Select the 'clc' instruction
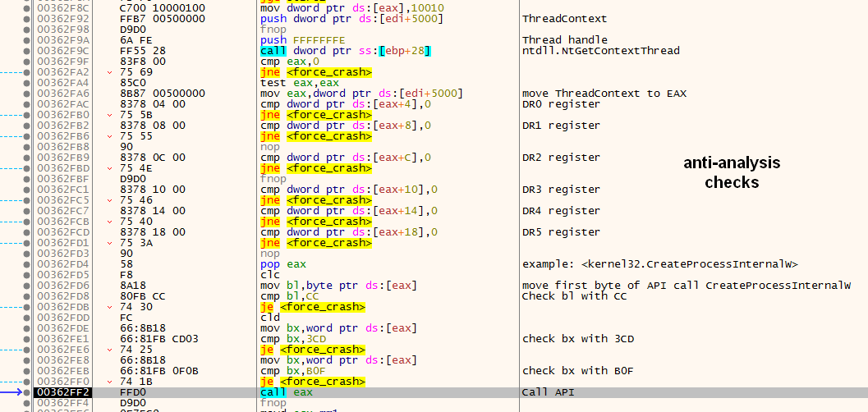The width and height of the screenshot is (868, 412). pyautogui.click(x=270, y=275)
